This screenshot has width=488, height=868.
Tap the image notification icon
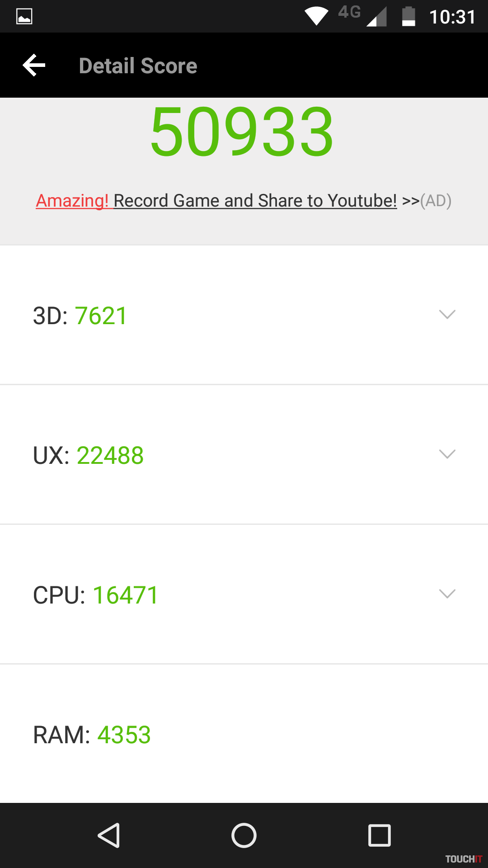coord(24,17)
